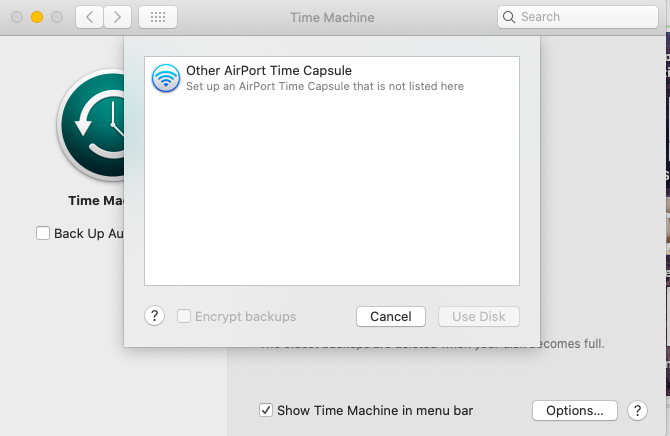Click the Time Machine clock icon
The height and width of the screenshot is (436, 670).
pos(92,125)
